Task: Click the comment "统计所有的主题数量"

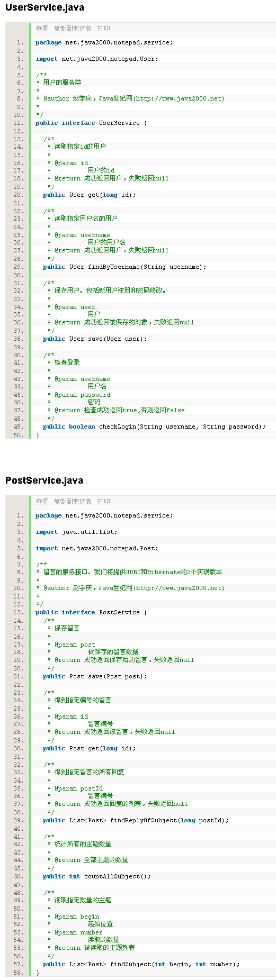Action: coord(79,844)
